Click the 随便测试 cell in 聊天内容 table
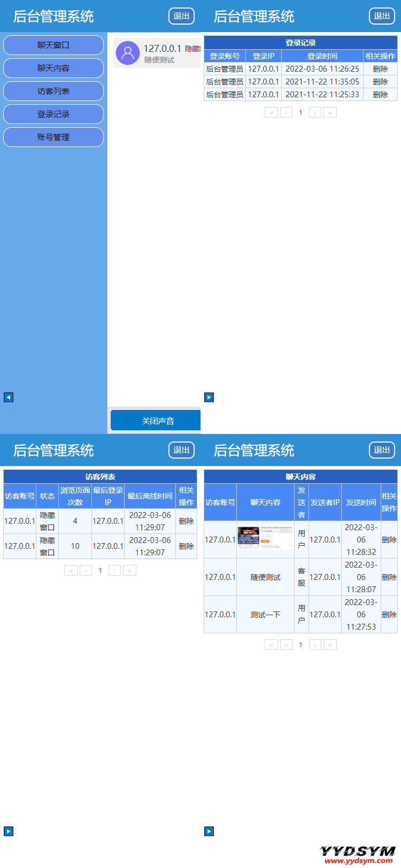The height and width of the screenshot is (868, 401). (x=265, y=577)
